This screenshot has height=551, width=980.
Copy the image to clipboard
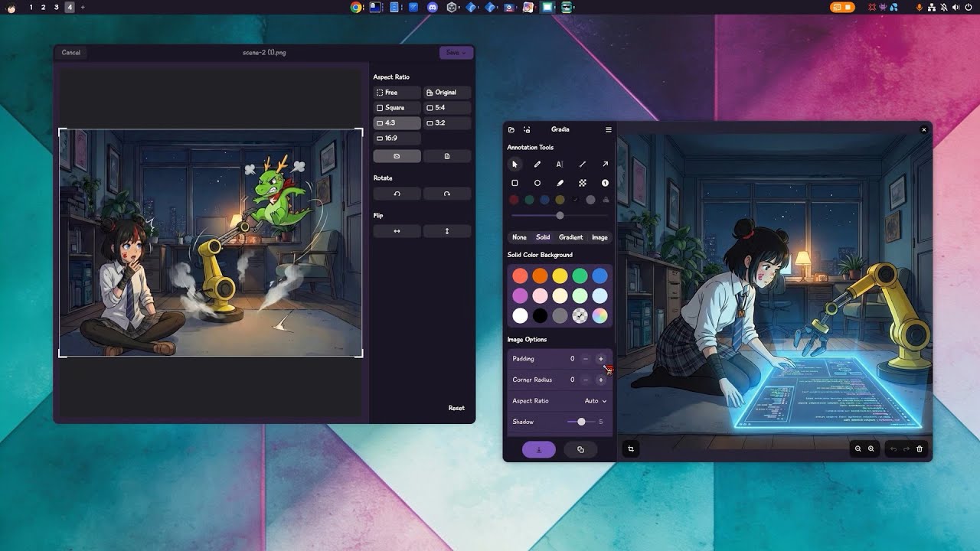coord(580,450)
